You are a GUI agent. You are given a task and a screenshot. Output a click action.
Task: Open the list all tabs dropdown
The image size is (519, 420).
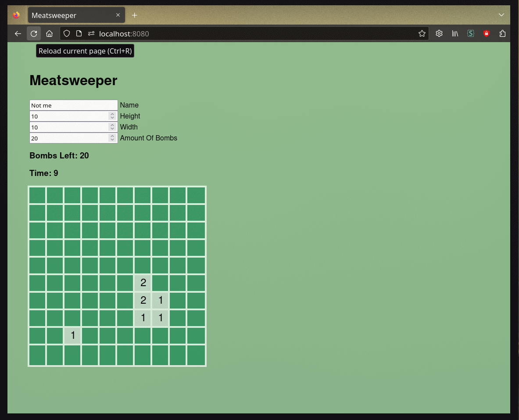tap(501, 15)
